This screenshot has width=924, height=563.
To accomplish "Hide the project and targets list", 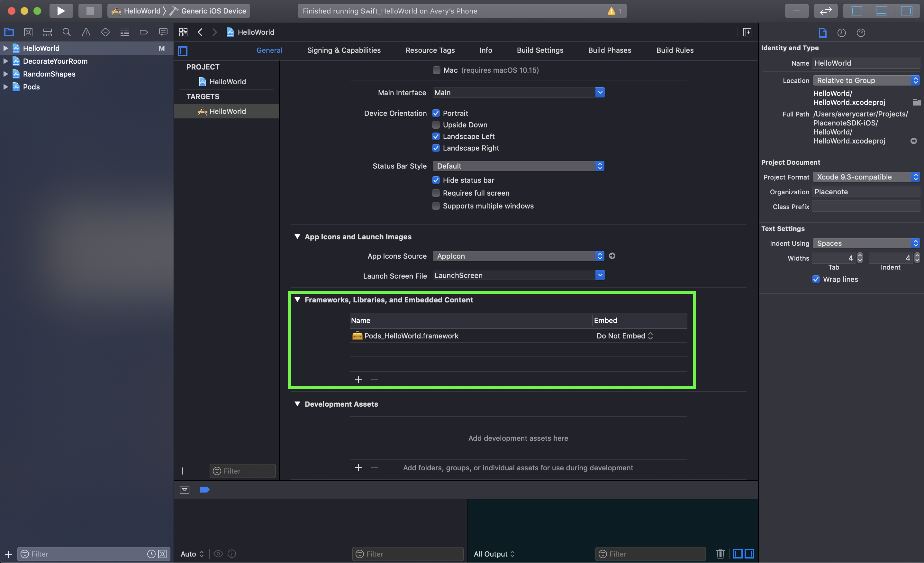I will [x=183, y=51].
